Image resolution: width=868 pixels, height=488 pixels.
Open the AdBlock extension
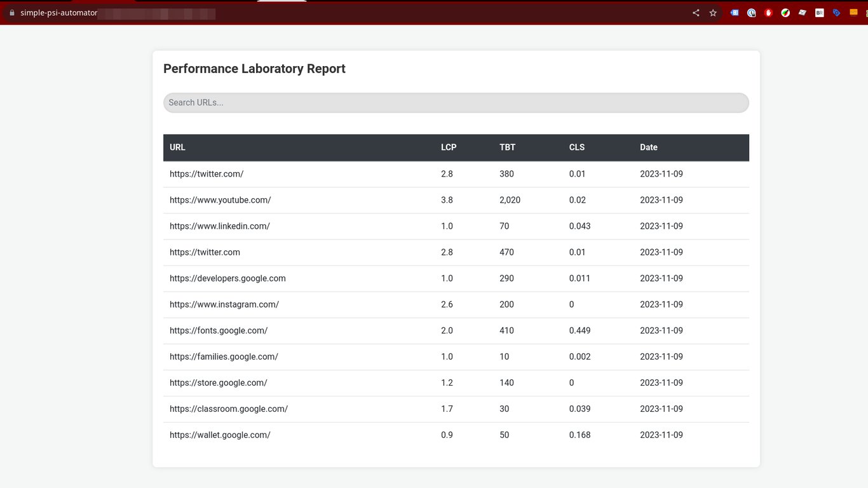(x=768, y=12)
